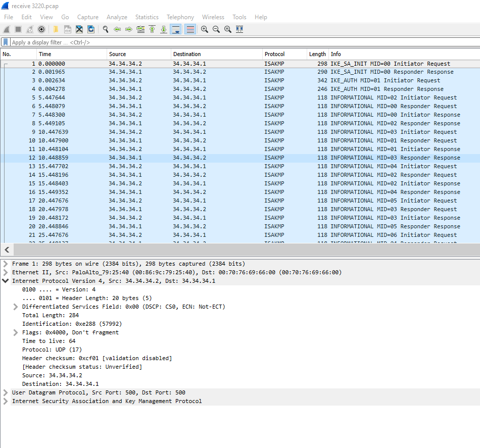
Task: Collapse Internet Protocol Version 4 section
Action: pyautogui.click(x=6, y=281)
